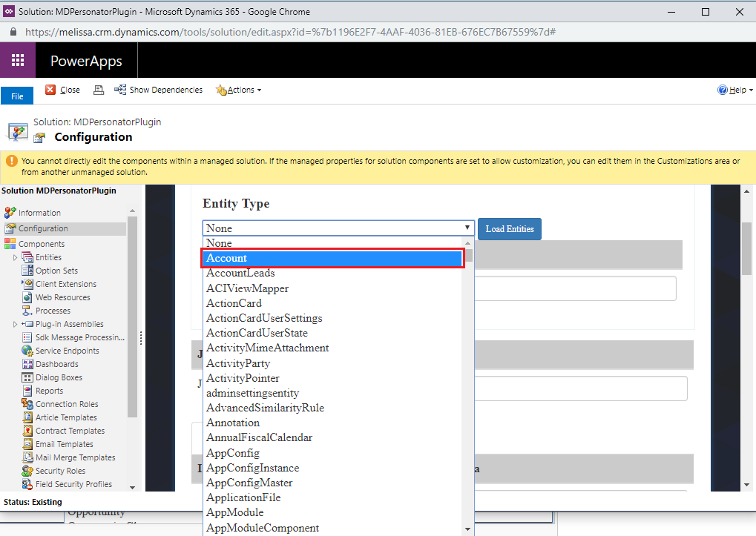Choose AppConfig from the list

(x=332, y=453)
